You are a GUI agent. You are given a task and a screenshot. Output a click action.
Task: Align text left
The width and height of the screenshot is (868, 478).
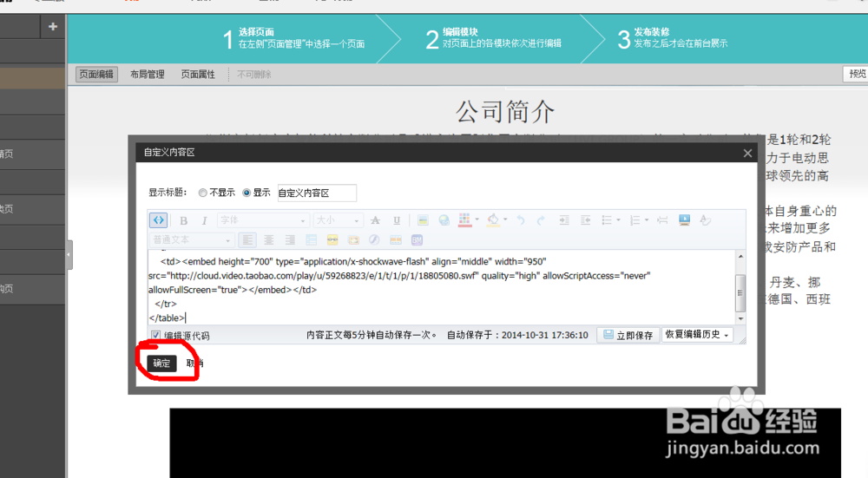point(247,240)
